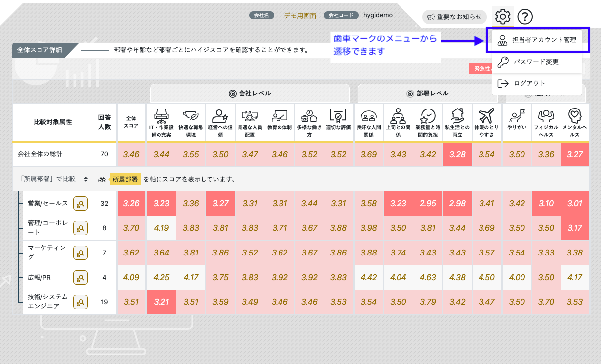This screenshot has width=601, height=364.
Task: Click the 全体スコア詳細 section label
Action: 40,50
